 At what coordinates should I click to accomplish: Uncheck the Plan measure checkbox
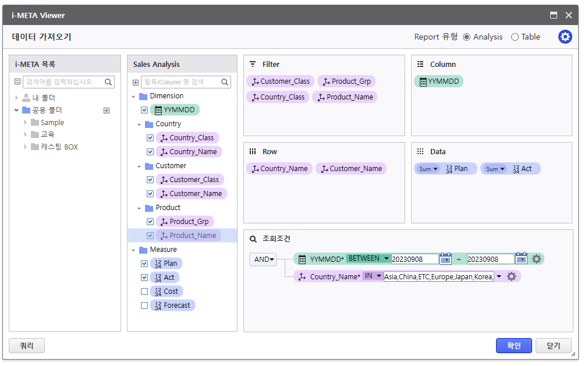(x=144, y=264)
